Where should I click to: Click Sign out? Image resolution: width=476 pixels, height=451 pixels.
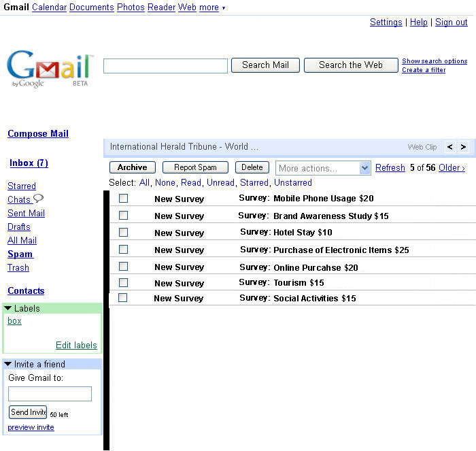click(x=451, y=22)
